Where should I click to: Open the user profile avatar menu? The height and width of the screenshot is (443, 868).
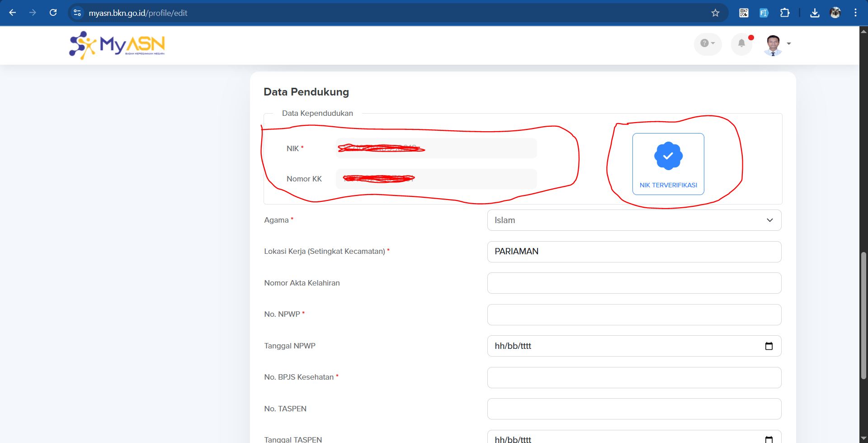tap(777, 44)
